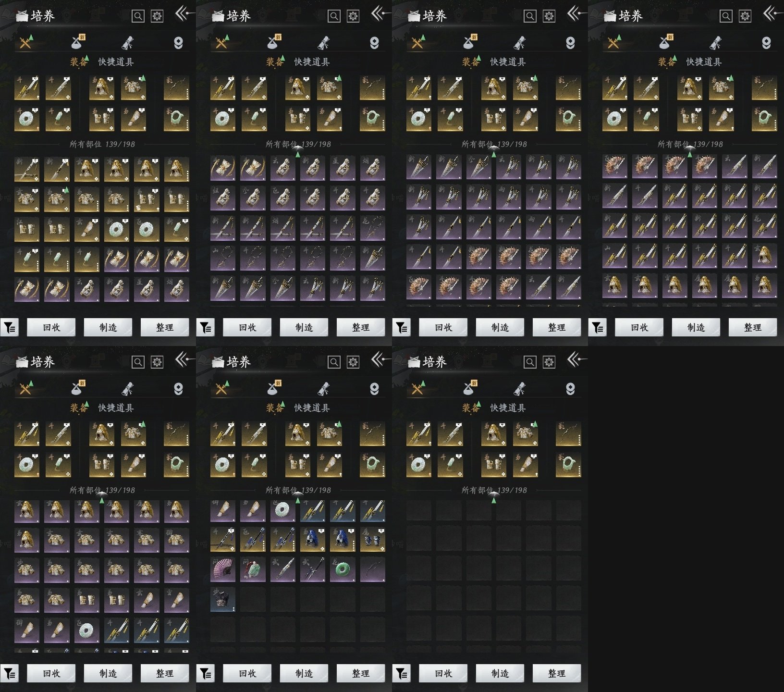Select the equipped jade pendant in the bottom-left panel
The image size is (784, 692).
pyautogui.click(x=58, y=465)
